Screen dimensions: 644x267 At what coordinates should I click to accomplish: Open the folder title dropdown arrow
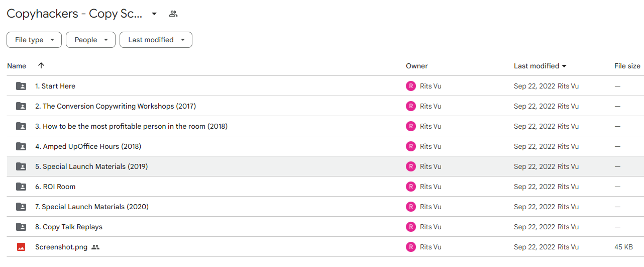coord(154,14)
